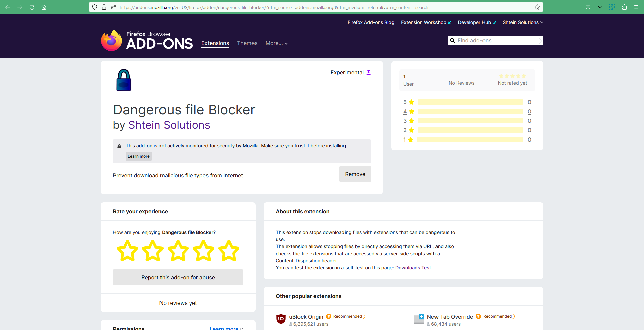Click the 1 star rating bar
The width and height of the screenshot is (644, 330).
(x=470, y=140)
